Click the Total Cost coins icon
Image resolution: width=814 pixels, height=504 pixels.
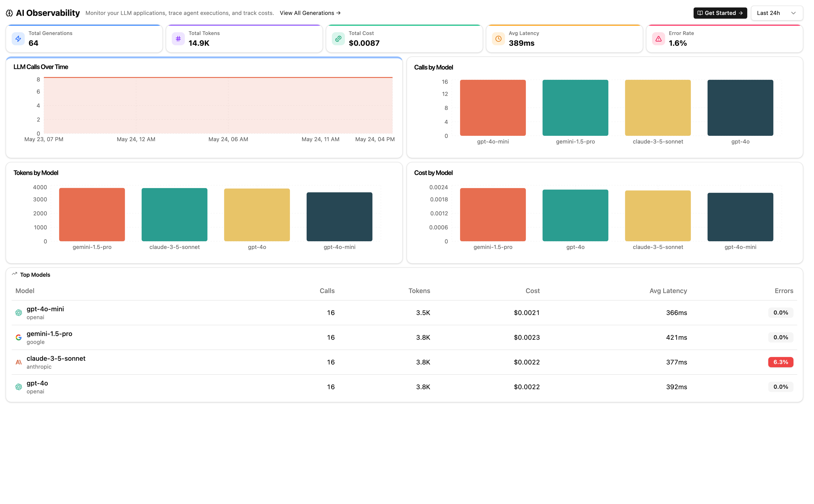pyautogui.click(x=338, y=39)
